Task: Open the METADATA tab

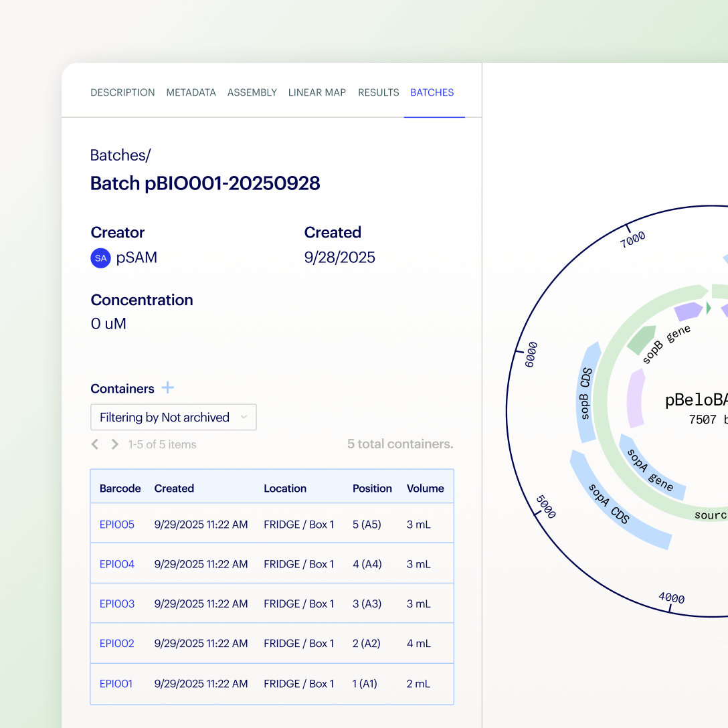Action: point(191,92)
